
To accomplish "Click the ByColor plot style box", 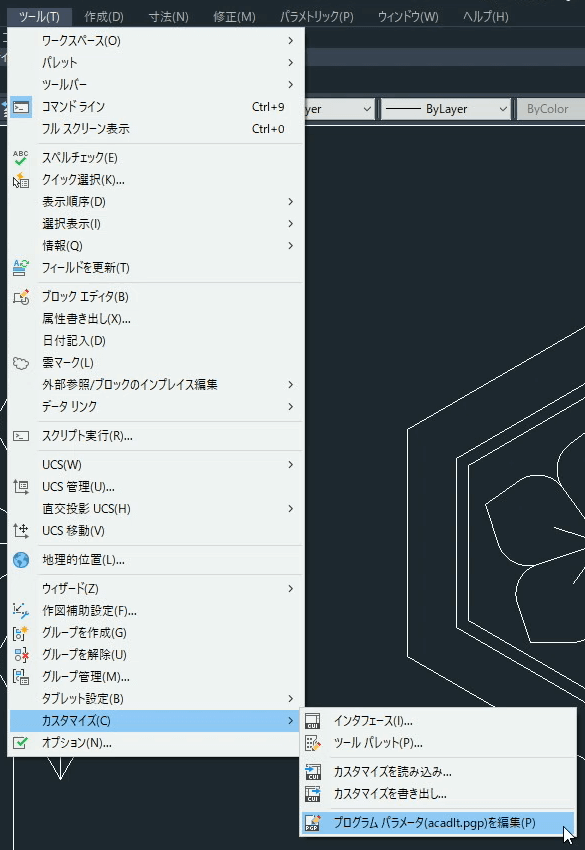I will click(x=550, y=109).
